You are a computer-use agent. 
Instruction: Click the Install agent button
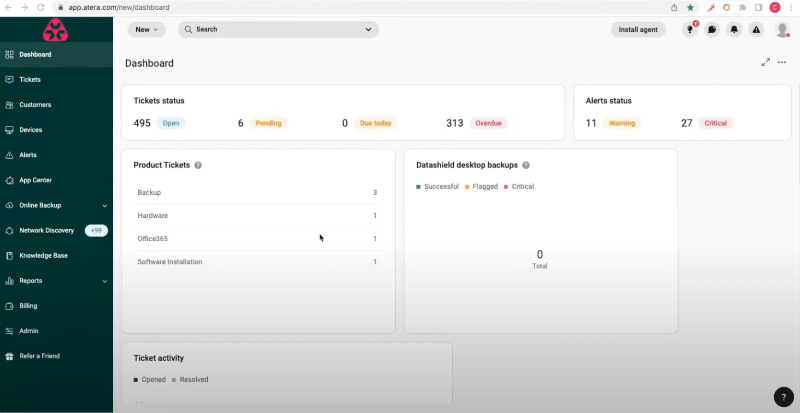[x=638, y=30]
